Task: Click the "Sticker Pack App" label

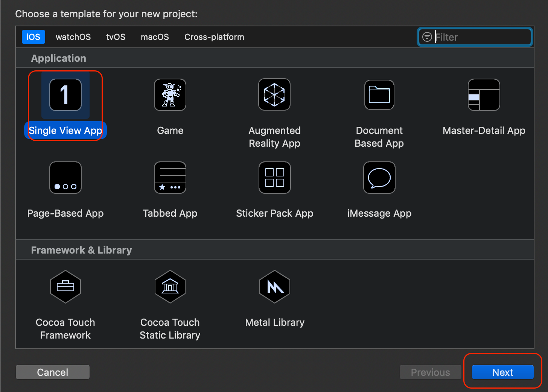Action: tap(275, 213)
